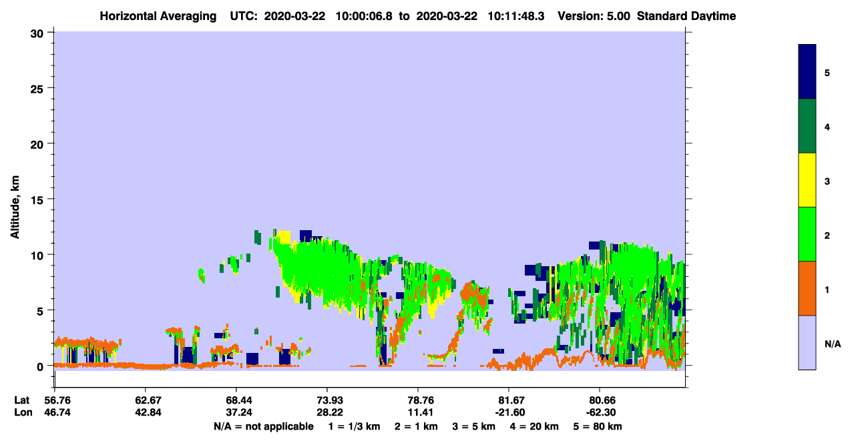Click the '3 = 5 km' legend text
Image resolution: width=868 pixels, height=445 pixels.
click(473, 426)
